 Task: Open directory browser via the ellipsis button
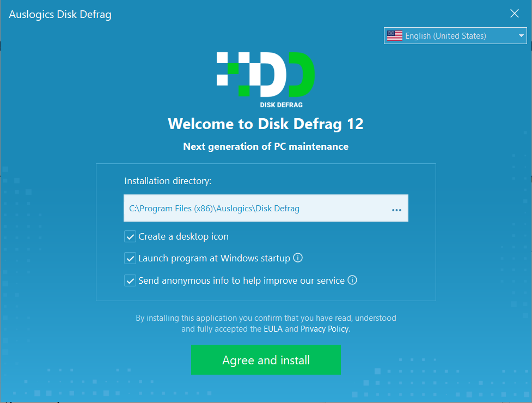396,208
